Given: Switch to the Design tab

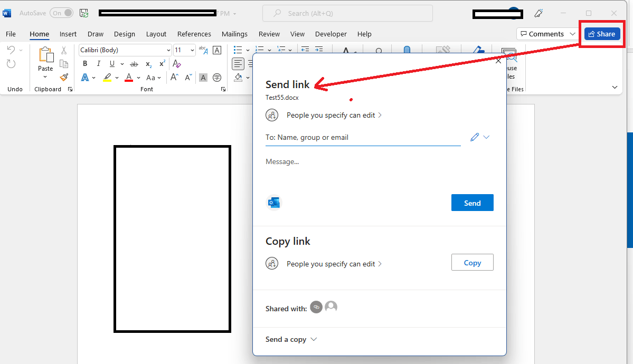Looking at the screenshot, I should point(125,34).
